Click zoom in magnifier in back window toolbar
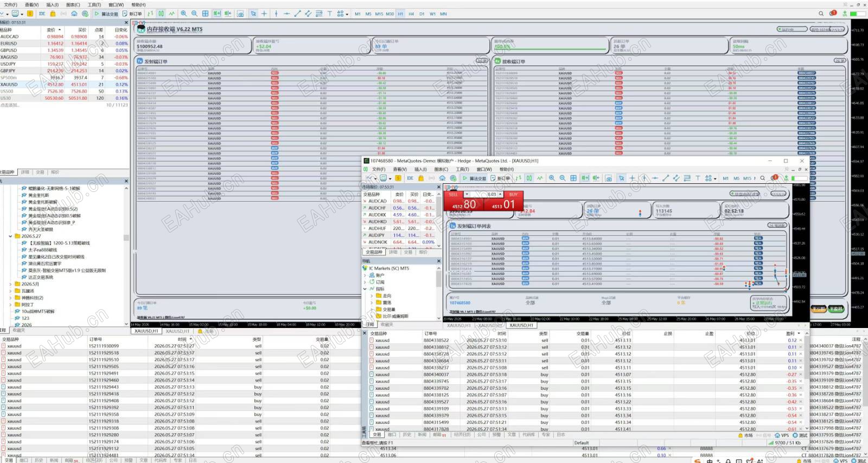868x463 pixels. (x=183, y=14)
